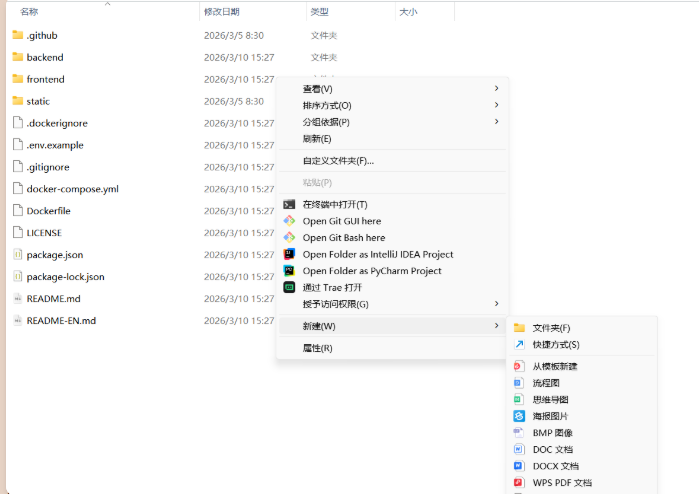Open 属性(R) from the context menu
The image size is (699, 494).
[x=318, y=348]
